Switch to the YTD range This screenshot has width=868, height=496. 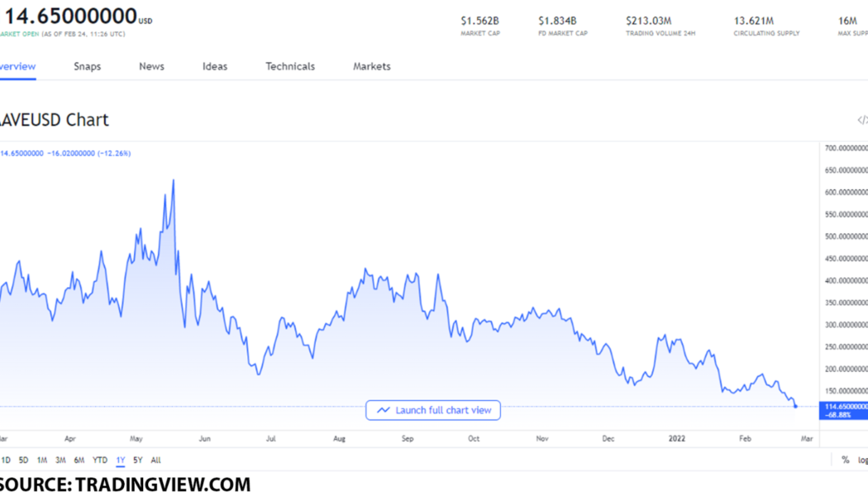[x=99, y=460]
